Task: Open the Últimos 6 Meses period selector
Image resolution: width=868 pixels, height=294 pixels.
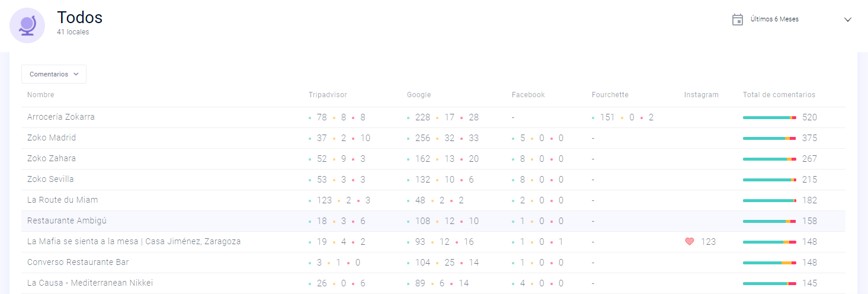Action: 792,20
